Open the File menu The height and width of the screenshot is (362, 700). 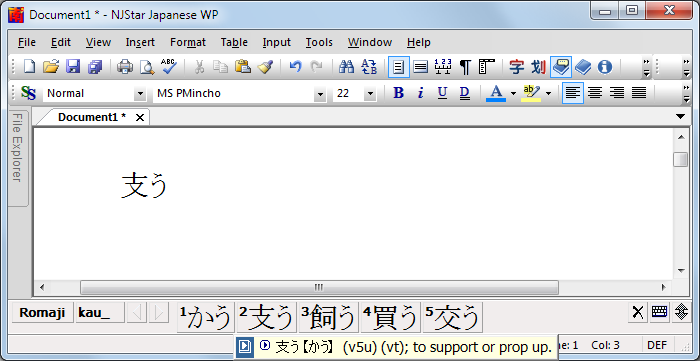tap(27, 42)
